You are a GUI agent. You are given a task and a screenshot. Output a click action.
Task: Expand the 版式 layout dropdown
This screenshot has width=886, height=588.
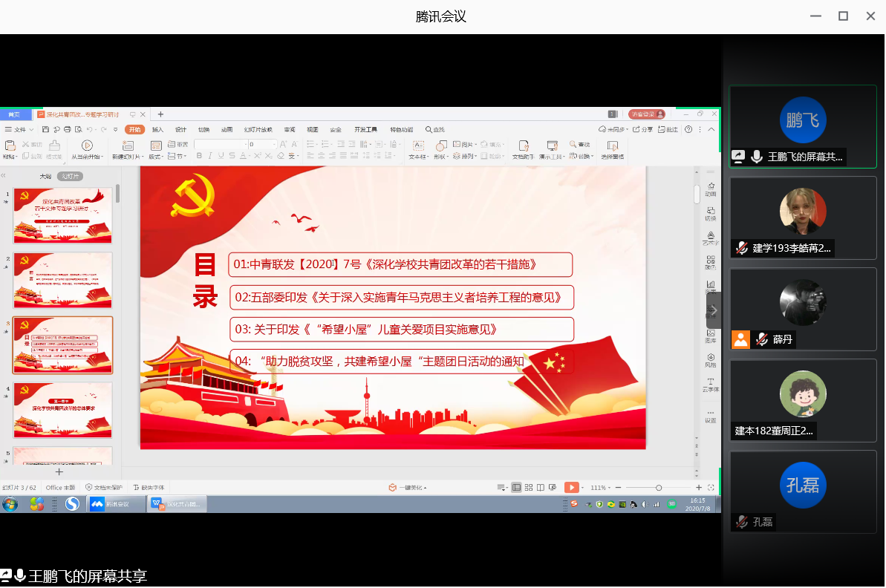pos(156,157)
